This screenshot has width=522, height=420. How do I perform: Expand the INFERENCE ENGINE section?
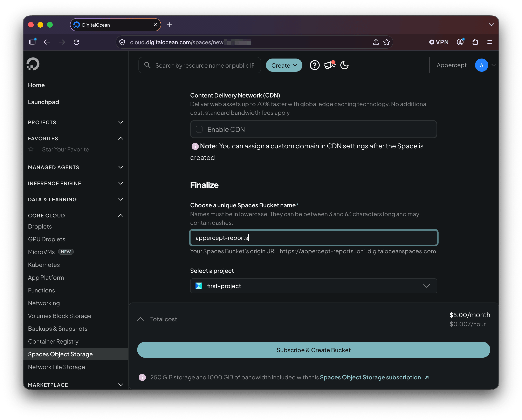click(x=76, y=183)
